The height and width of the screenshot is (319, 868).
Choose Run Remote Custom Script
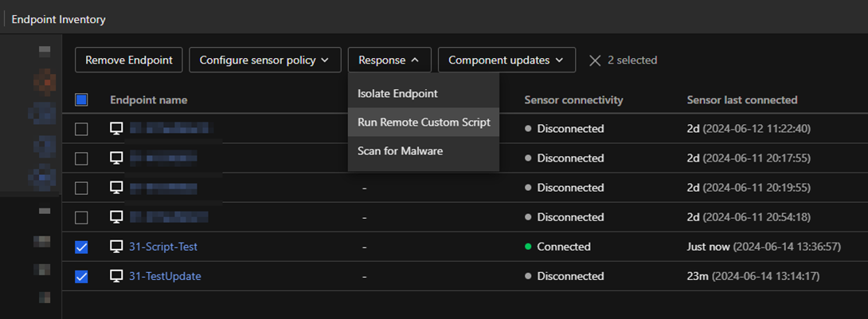423,123
